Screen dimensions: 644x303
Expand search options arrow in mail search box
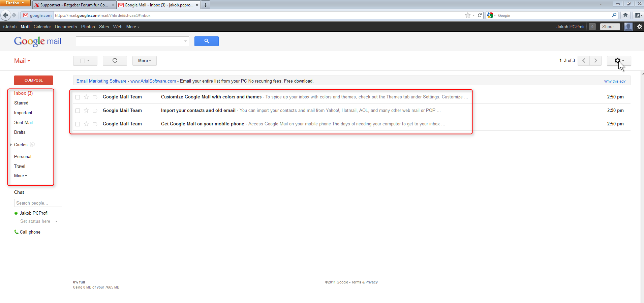click(x=185, y=41)
